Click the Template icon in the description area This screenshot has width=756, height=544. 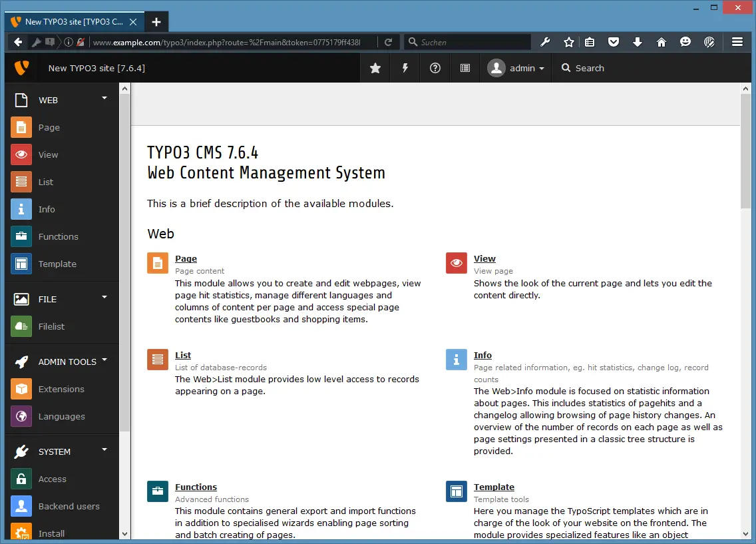[x=456, y=491]
